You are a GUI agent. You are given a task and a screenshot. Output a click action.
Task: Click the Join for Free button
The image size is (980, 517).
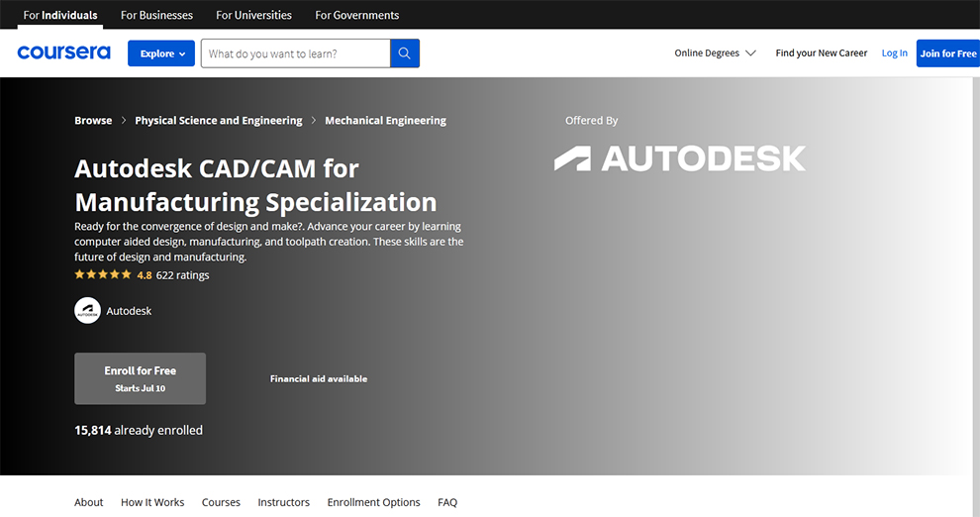948,53
